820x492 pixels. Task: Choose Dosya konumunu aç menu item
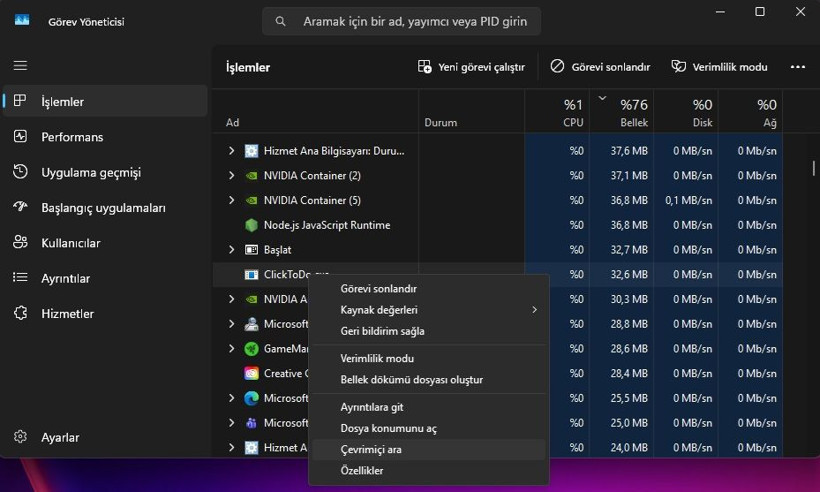pos(429,428)
